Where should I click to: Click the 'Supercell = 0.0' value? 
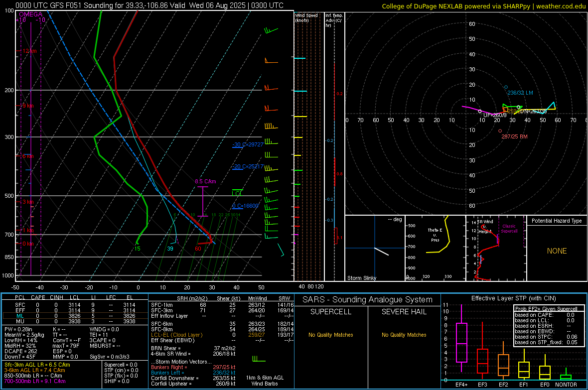click(121, 365)
